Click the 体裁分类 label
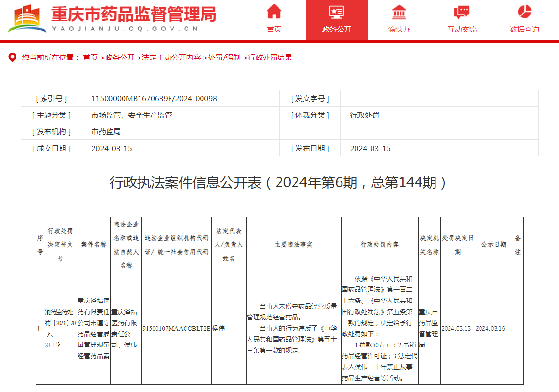The image size is (559, 392). click(310, 115)
